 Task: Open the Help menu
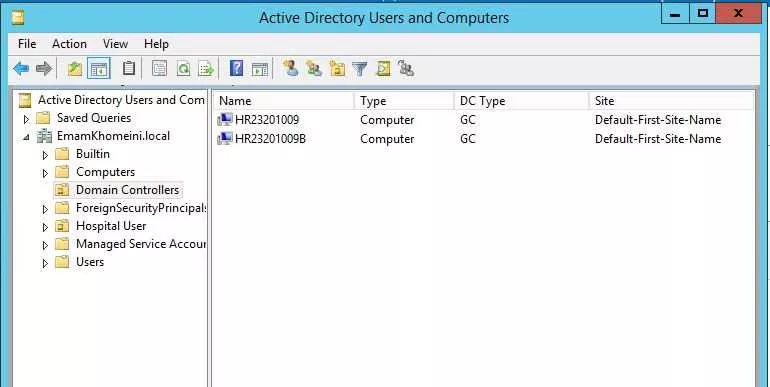coord(156,44)
